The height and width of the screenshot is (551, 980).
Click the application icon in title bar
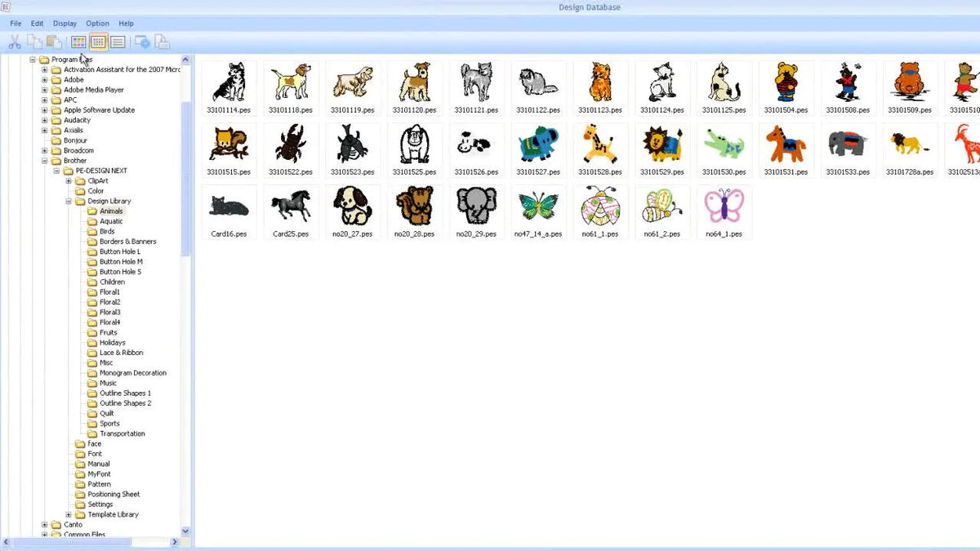click(x=6, y=7)
